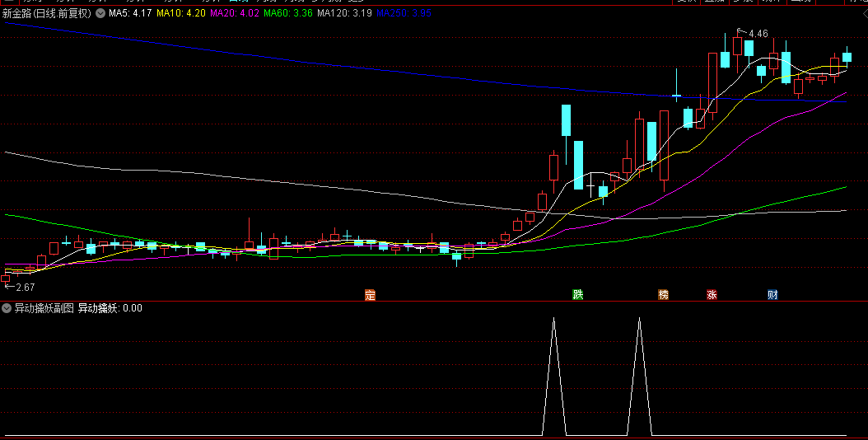Select the yellow MA10: 4.20 legend label
The height and width of the screenshot is (440, 868).
[x=181, y=12]
